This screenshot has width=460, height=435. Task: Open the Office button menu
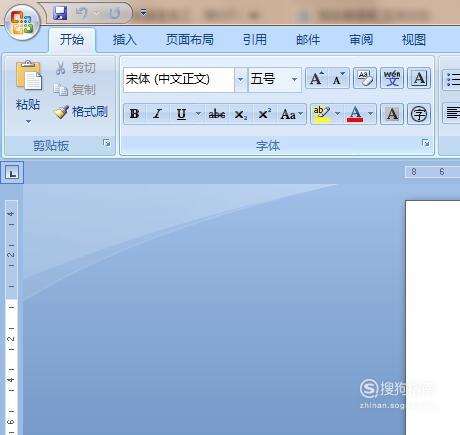tap(22, 23)
